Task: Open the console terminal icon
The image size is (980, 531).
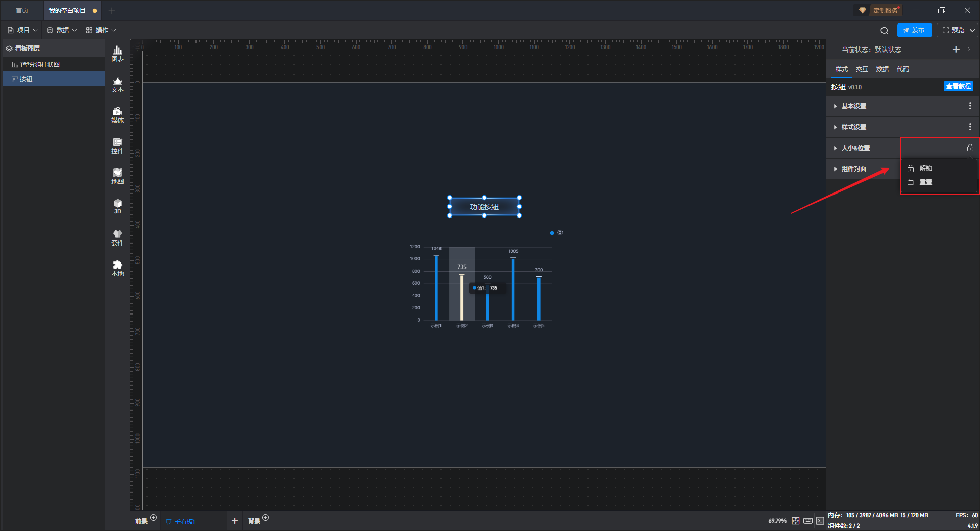Action: pos(820,521)
